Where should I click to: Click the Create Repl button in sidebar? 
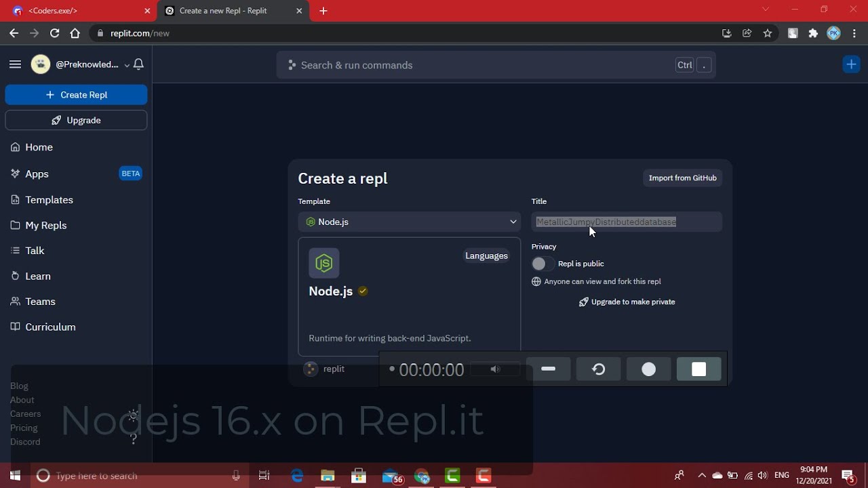[x=76, y=95]
